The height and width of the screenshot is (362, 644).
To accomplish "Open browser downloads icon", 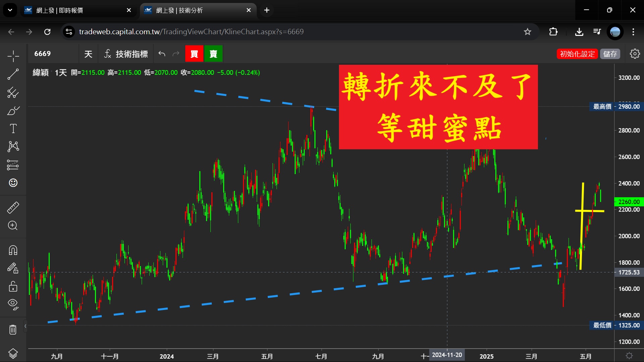I will coord(579,32).
